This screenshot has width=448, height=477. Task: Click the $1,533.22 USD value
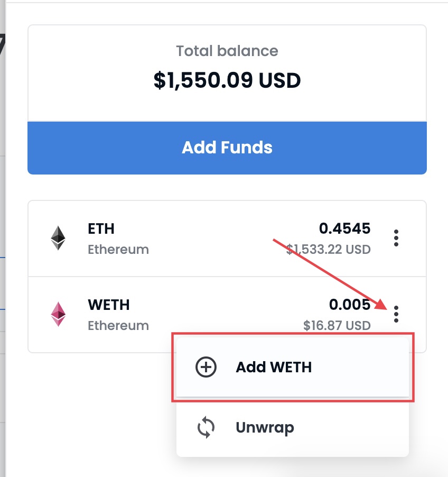(328, 250)
